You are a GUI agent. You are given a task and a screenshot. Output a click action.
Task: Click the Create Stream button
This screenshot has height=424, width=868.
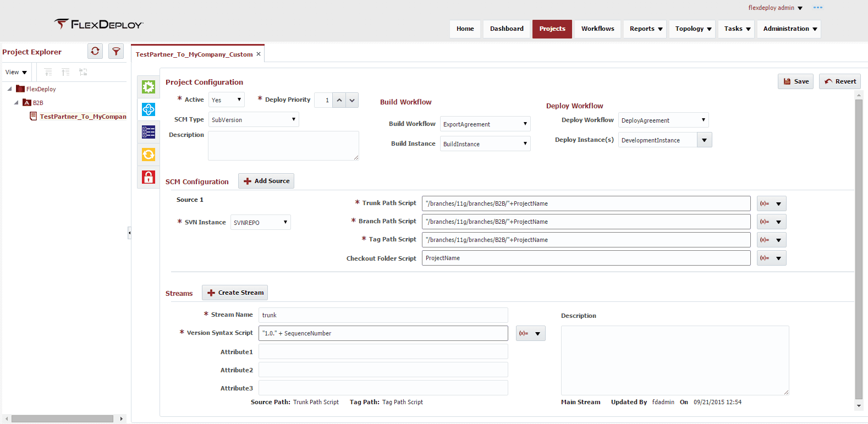[235, 293]
